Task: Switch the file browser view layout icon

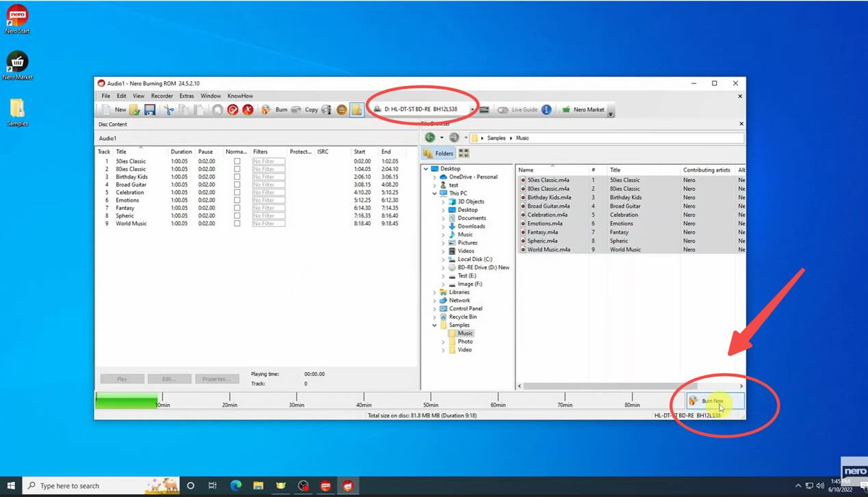Action: (x=464, y=153)
